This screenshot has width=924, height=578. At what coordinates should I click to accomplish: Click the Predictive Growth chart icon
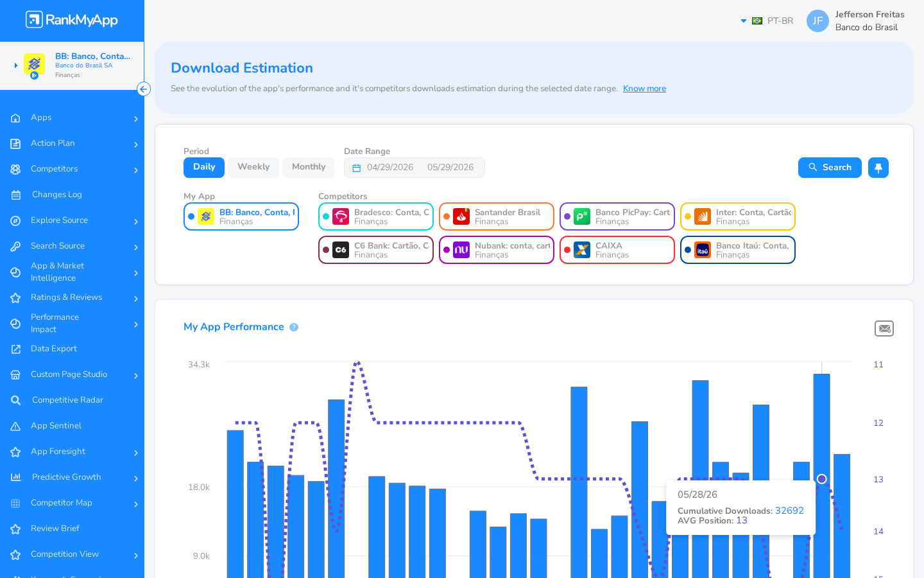15,478
